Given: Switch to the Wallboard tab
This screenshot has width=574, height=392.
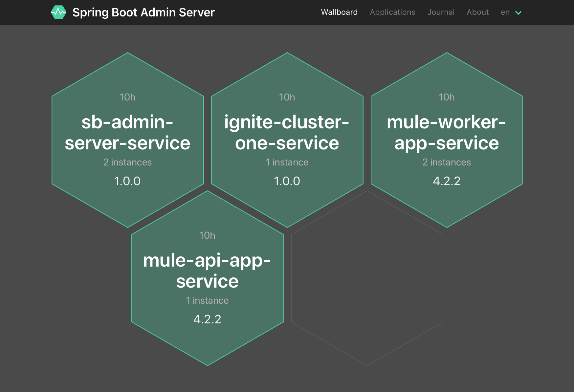Looking at the screenshot, I should (x=339, y=12).
